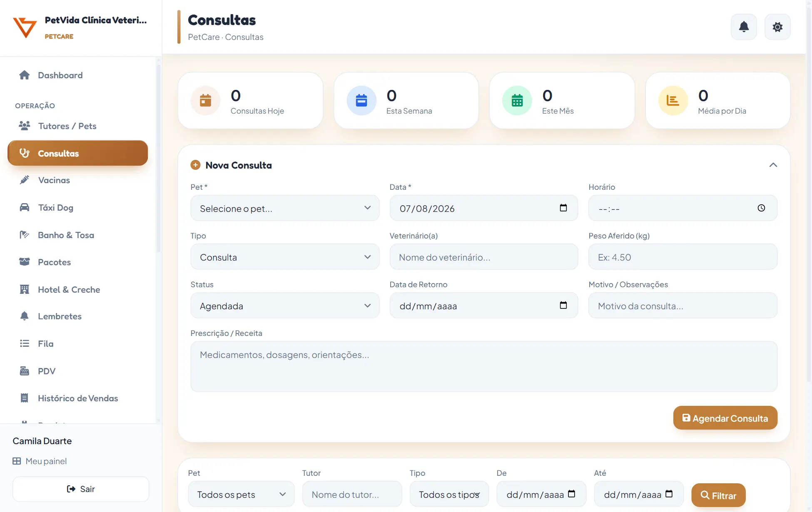Click the Tutores / Pets people icon
Image resolution: width=812 pixels, height=512 pixels.
[x=25, y=126]
